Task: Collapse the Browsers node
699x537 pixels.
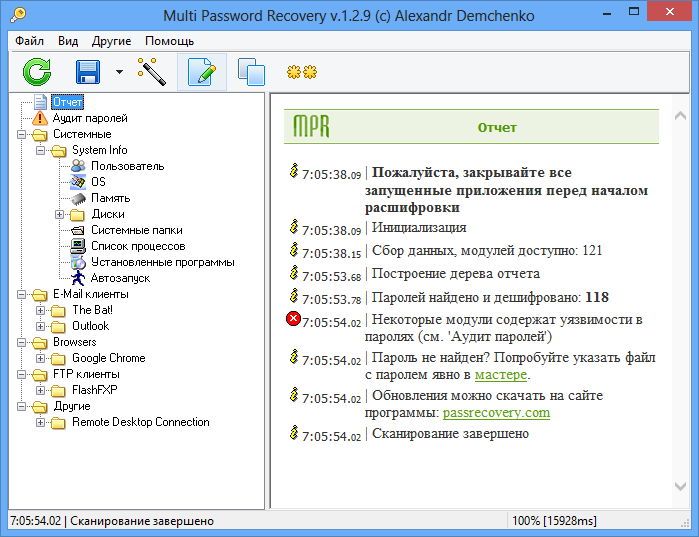Action: [21, 342]
